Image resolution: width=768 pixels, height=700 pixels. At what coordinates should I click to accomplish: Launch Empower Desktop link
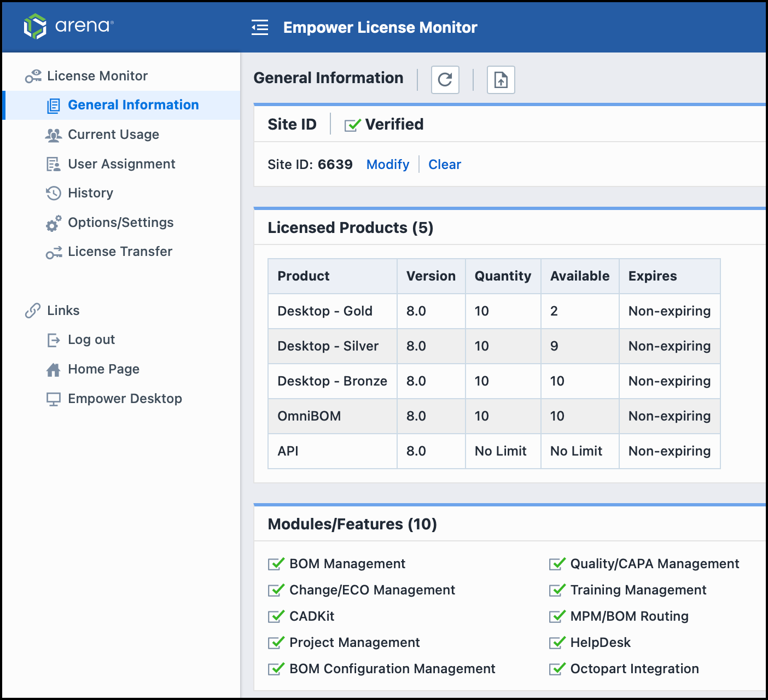125,399
